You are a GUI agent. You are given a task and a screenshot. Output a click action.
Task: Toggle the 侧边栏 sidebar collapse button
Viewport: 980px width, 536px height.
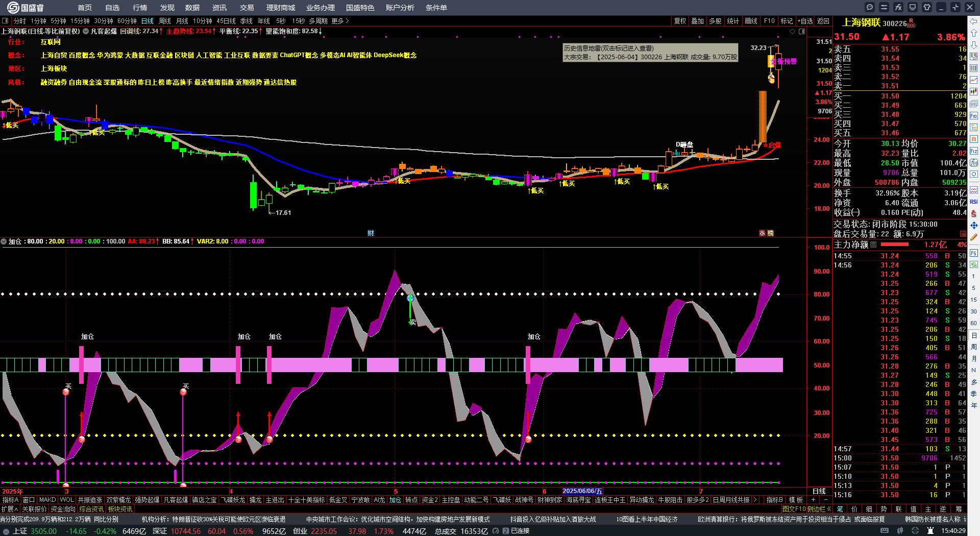(x=819, y=509)
